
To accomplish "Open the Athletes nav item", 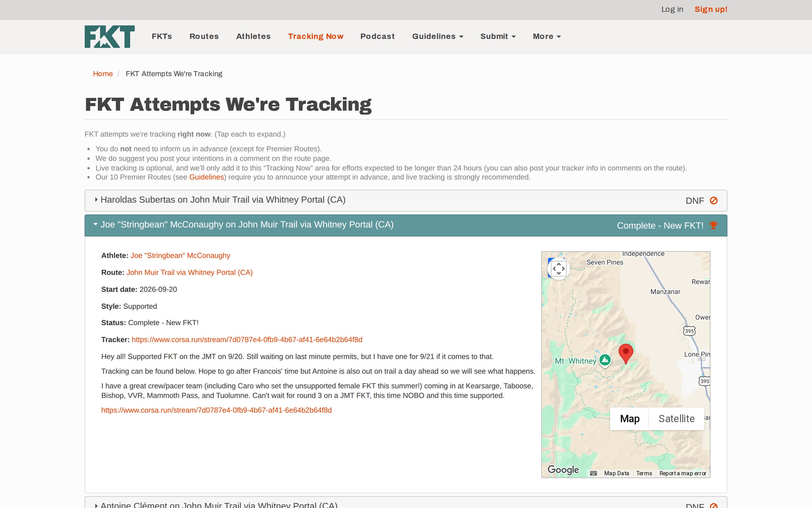I will coord(253,36).
